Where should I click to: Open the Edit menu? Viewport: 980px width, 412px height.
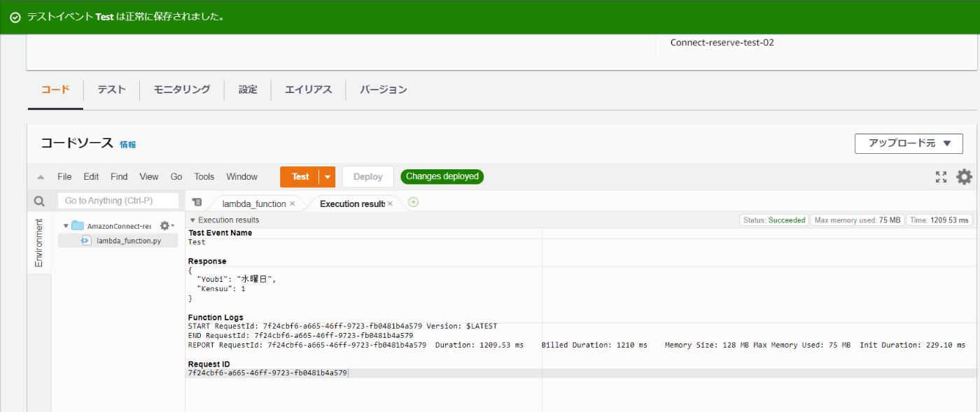tap(91, 177)
